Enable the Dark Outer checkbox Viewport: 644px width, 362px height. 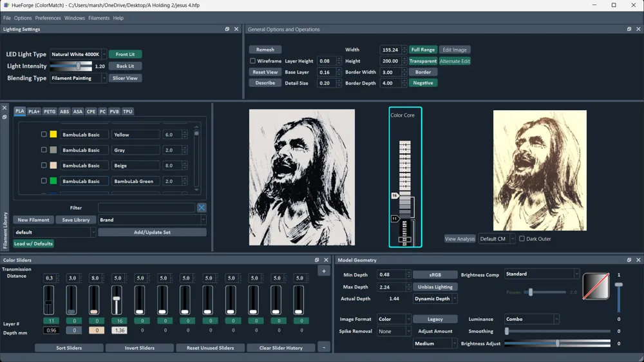coord(522,238)
